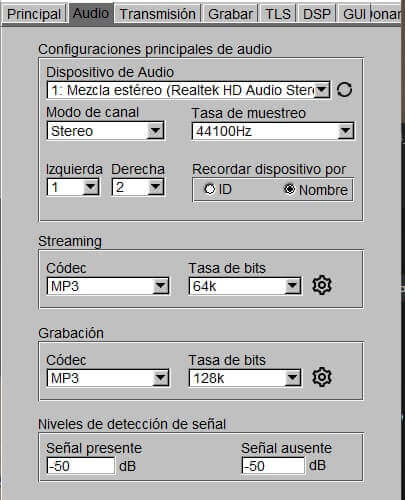Open the Tasa de muestreo dropdown
Viewport: 405px width, 500px height.
273,131
